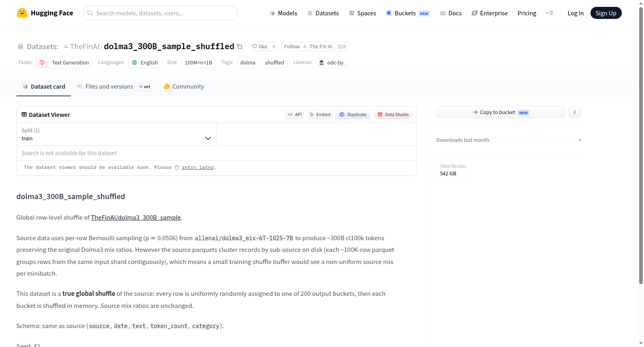The image size is (644, 347).
Task: Open Data Studio
Action: [x=393, y=114]
